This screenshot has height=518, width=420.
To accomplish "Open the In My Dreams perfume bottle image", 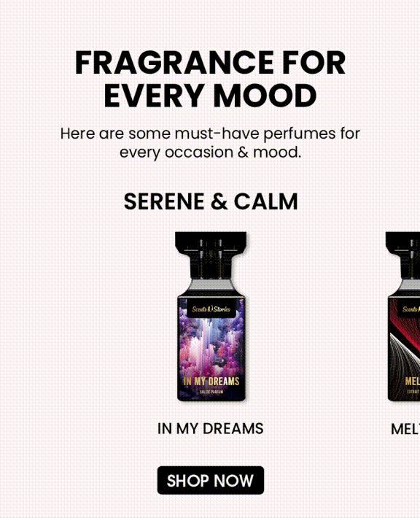I will [x=211, y=317].
